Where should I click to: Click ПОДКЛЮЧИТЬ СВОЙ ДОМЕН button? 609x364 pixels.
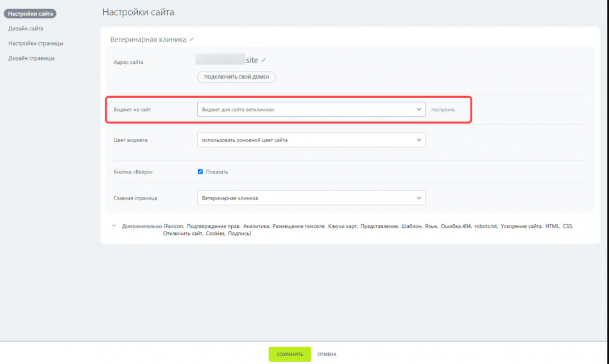pyautogui.click(x=236, y=77)
